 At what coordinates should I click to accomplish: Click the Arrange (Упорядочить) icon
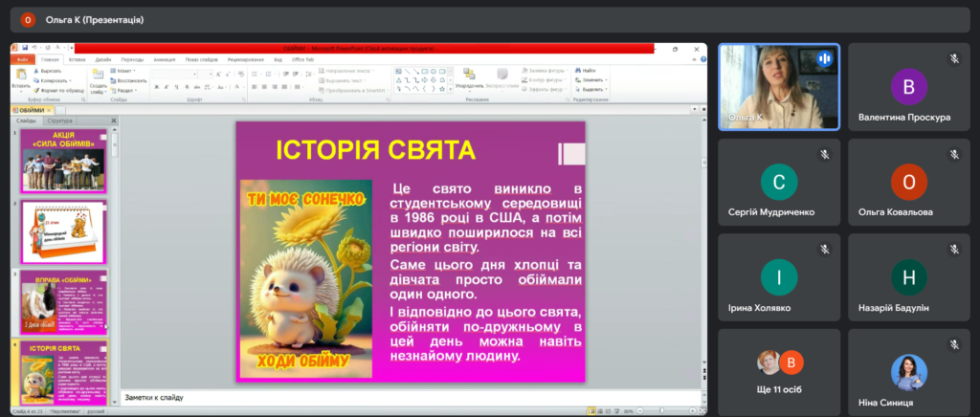tap(469, 77)
